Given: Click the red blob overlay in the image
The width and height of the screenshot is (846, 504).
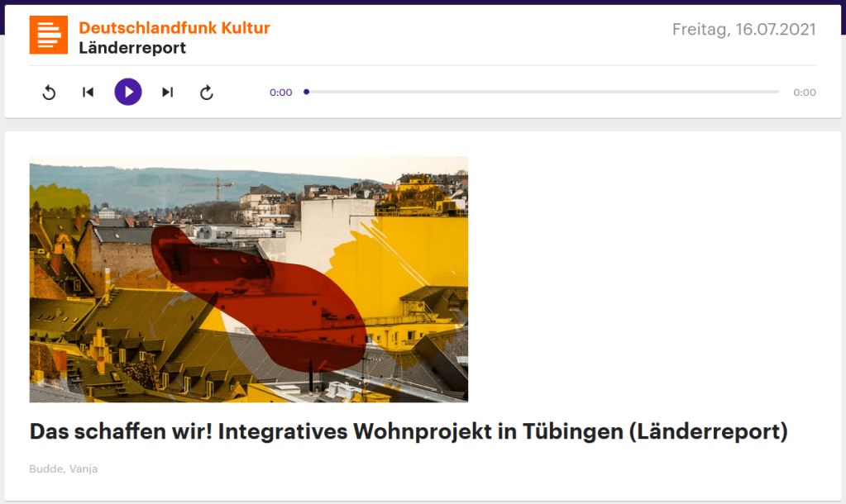Looking at the screenshot, I should click(x=259, y=297).
